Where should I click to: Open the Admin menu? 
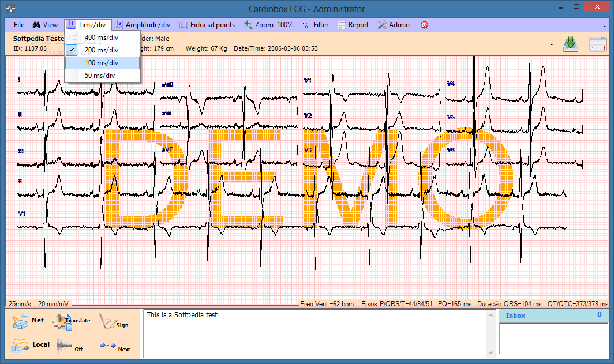394,25
